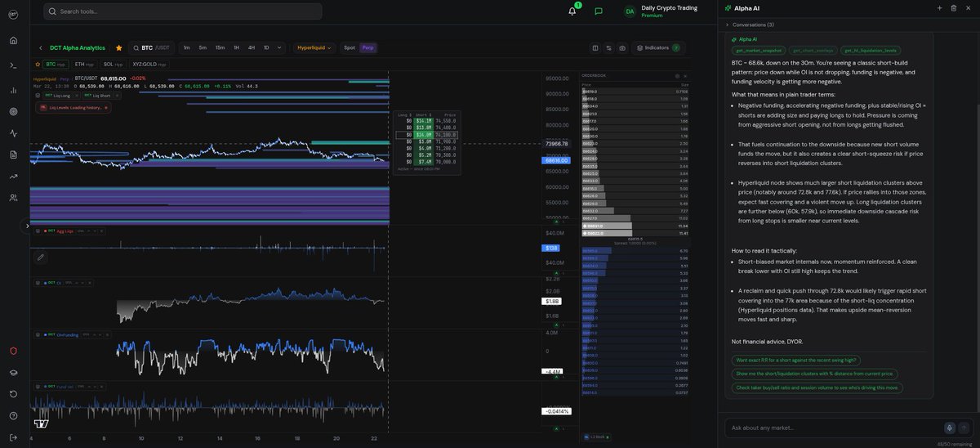
Task: Switch to the SOL Hyp watchlist chip
Action: pos(113,64)
